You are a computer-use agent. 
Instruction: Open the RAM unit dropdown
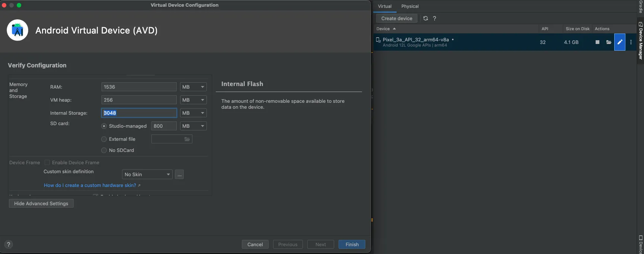point(193,87)
